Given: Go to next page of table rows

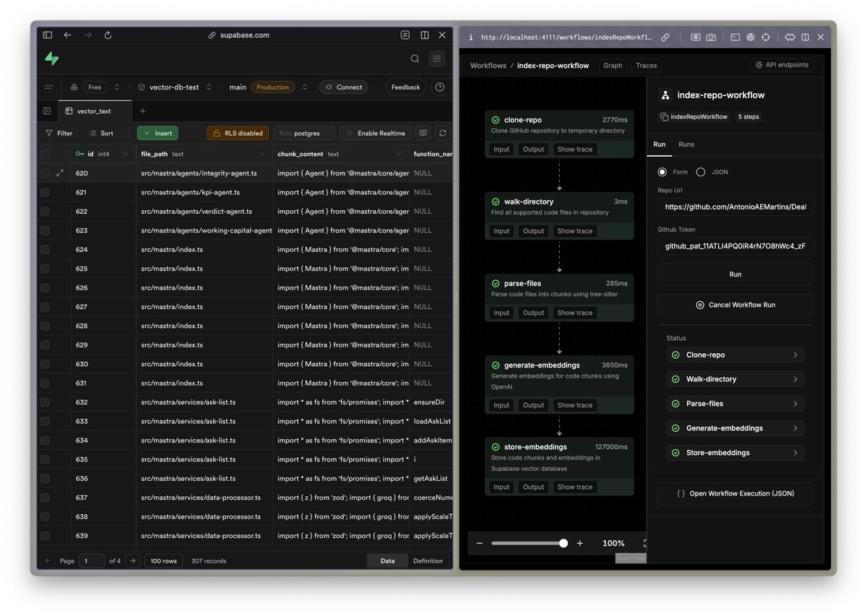Looking at the screenshot, I should click(132, 560).
